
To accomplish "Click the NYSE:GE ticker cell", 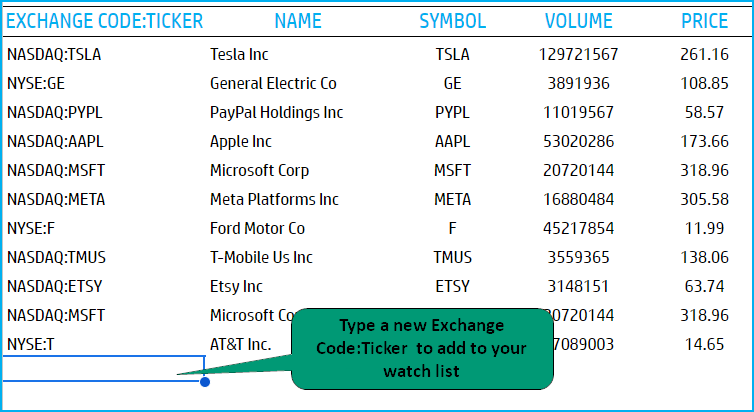I will (36, 84).
